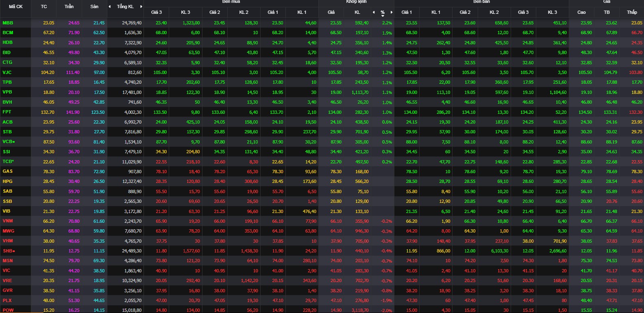Viewport: 644px width, 313px height.
Task: Click TCB total volume 11,029,90
Action: (x=132, y=162)
